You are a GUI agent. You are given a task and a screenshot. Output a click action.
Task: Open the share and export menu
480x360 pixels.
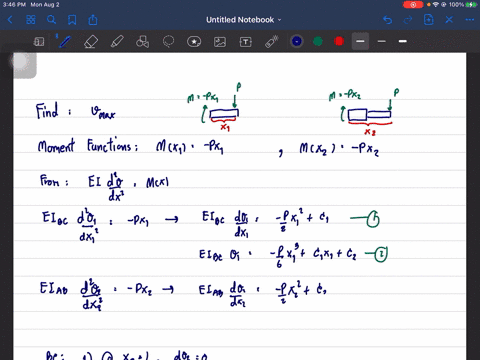click(x=93, y=20)
